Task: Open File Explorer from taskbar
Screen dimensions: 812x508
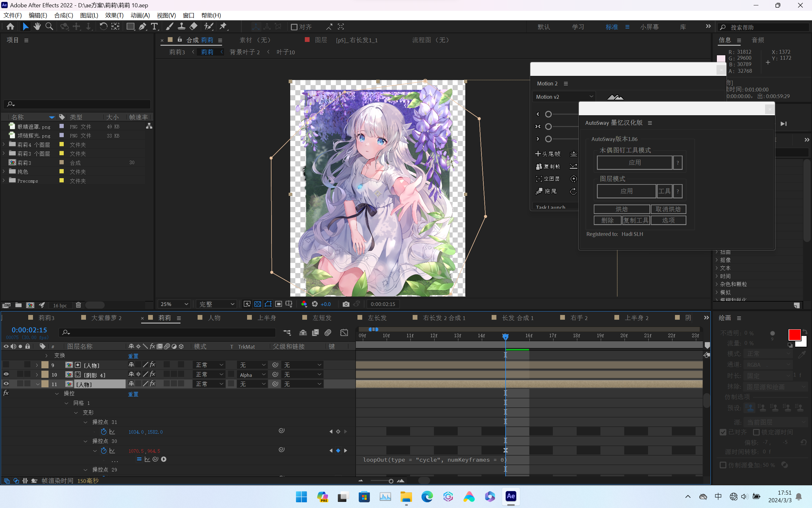Action: [406, 496]
